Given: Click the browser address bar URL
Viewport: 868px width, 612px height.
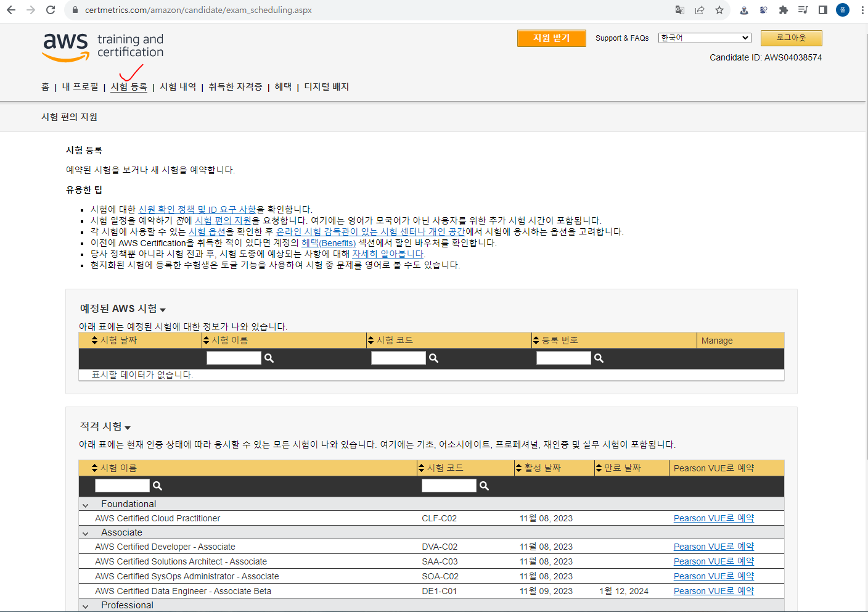Looking at the screenshot, I should tap(199, 10).
